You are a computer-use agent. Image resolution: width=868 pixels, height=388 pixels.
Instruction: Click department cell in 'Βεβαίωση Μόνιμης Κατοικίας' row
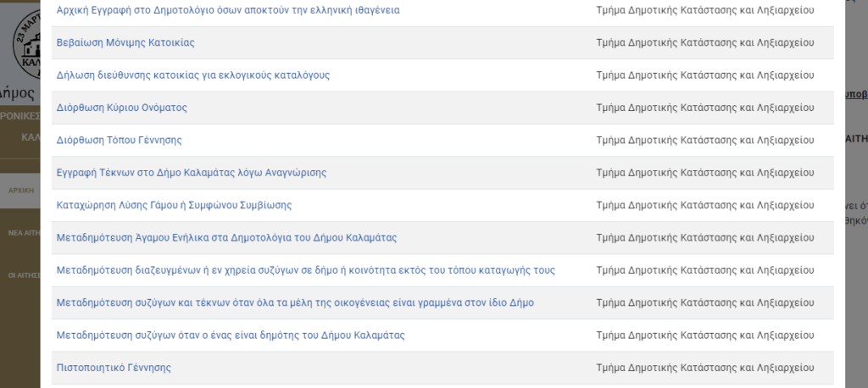coord(704,42)
